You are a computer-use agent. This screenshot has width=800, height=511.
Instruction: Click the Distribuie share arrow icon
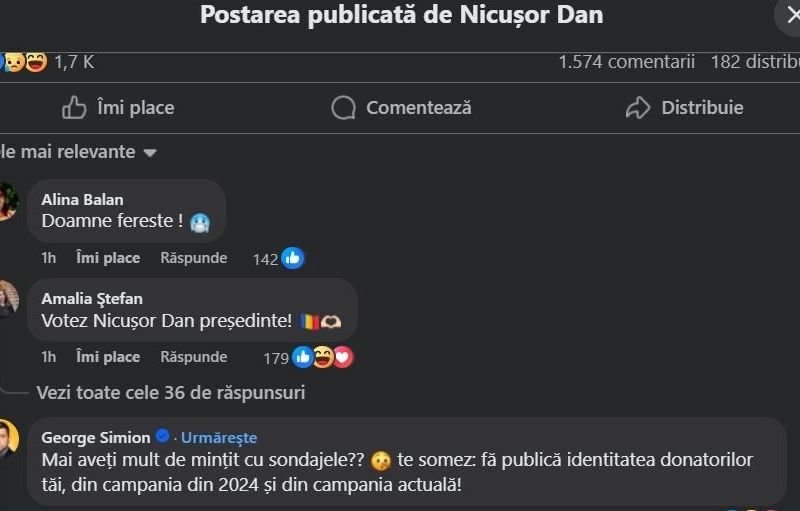point(638,108)
